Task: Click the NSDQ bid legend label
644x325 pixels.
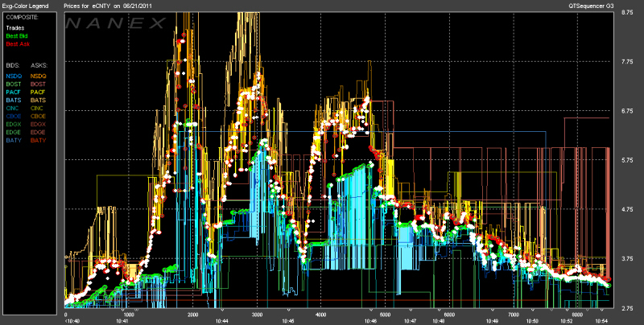Action: pos(14,75)
